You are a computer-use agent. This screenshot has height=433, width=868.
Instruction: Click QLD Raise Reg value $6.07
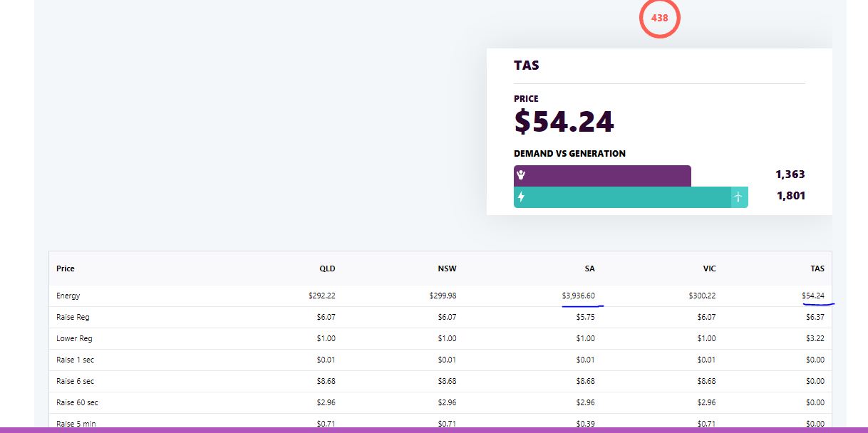click(x=326, y=317)
